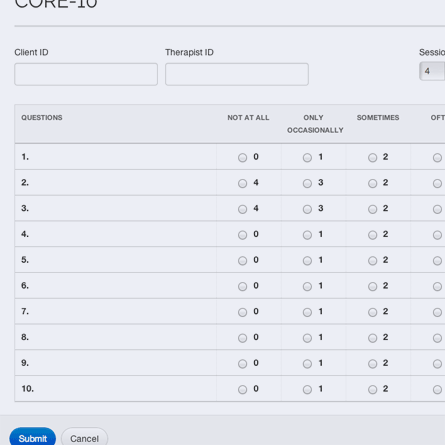Viewport: 445px width, 445px height.
Task: Select 'Sometimes' 2 for question 3
Action: (x=372, y=209)
